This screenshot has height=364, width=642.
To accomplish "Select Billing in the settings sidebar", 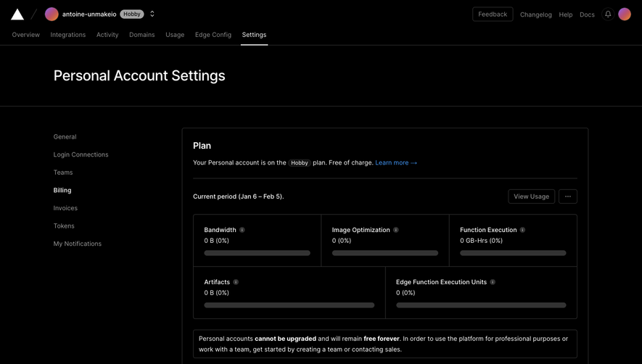I will (62, 190).
